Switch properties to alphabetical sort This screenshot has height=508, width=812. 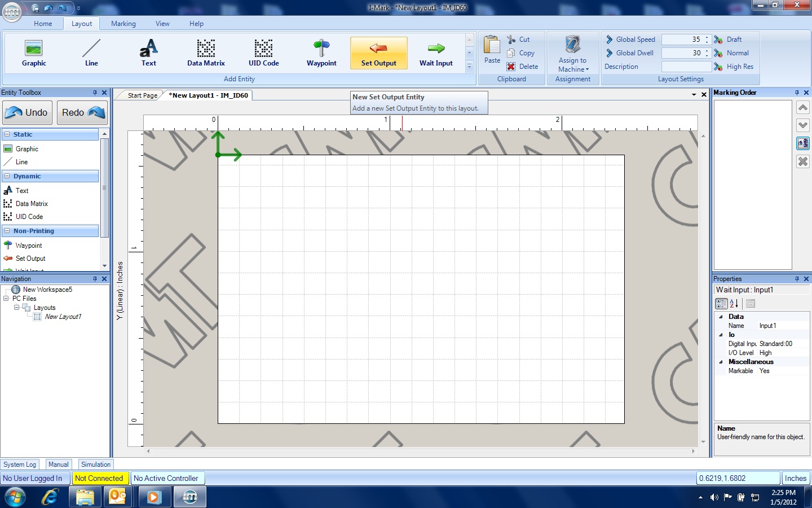(734, 304)
